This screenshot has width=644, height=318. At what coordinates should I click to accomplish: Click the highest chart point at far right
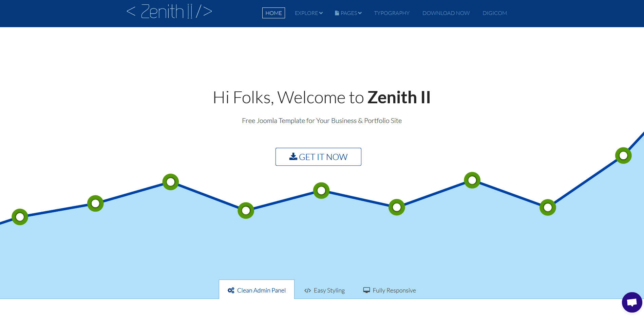coord(623,156)
